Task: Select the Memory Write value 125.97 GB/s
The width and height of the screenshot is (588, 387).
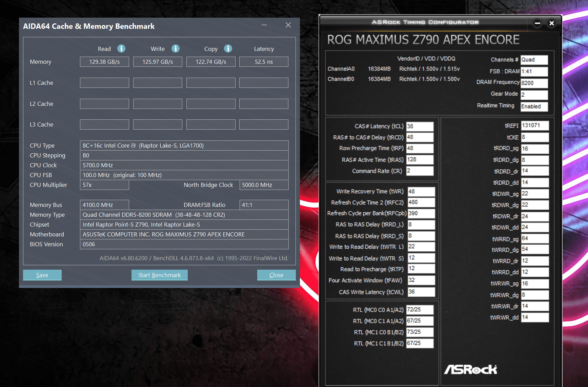Action: (x=158, y=62)
